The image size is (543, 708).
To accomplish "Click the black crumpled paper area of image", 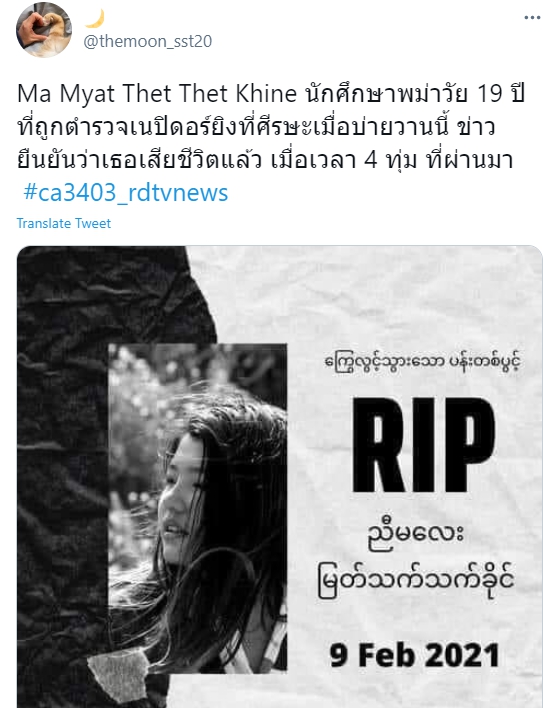I will [63, 452].
